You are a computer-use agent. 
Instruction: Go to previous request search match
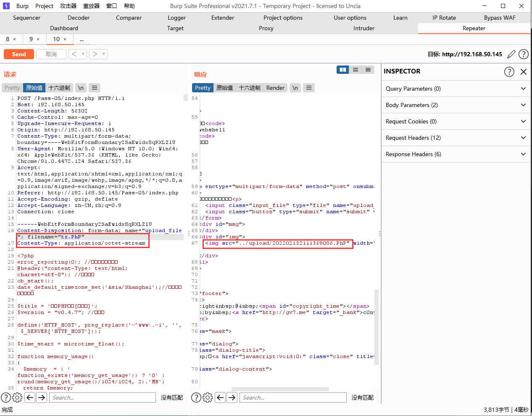coord(30,398)
